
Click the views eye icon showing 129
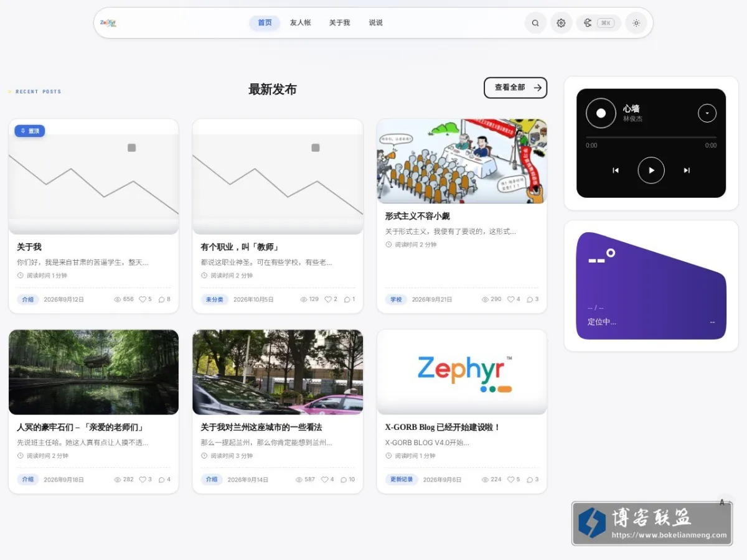304,299
